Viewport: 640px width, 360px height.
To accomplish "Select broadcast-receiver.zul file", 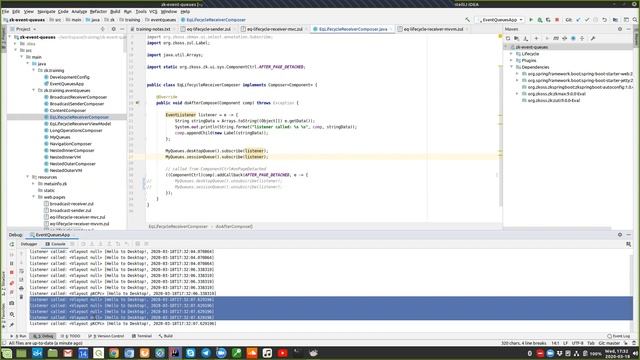I will point(72,204).
